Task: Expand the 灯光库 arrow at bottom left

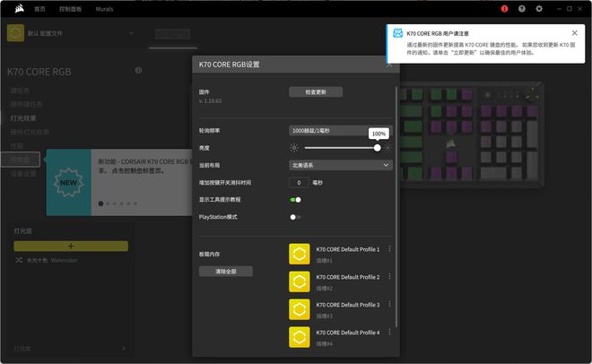Action: tap(124, 348)
